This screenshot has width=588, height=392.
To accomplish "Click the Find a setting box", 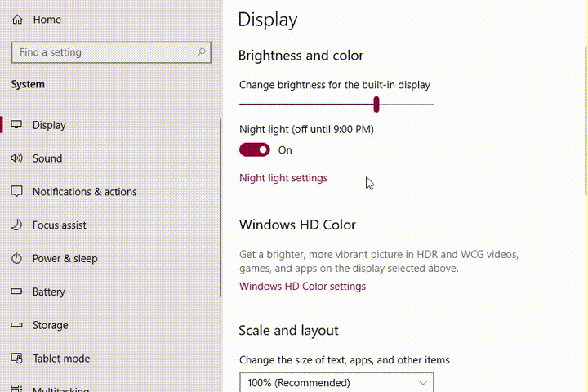I will coord(111,52).
